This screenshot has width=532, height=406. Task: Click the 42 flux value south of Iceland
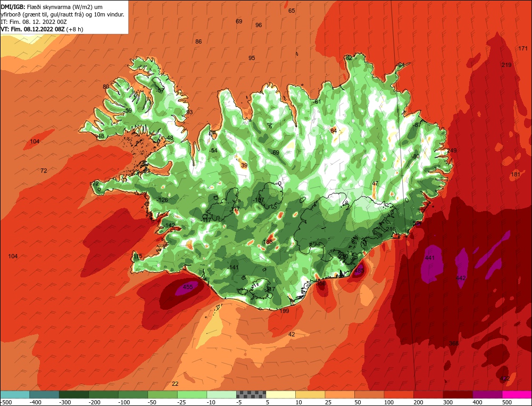292,334
